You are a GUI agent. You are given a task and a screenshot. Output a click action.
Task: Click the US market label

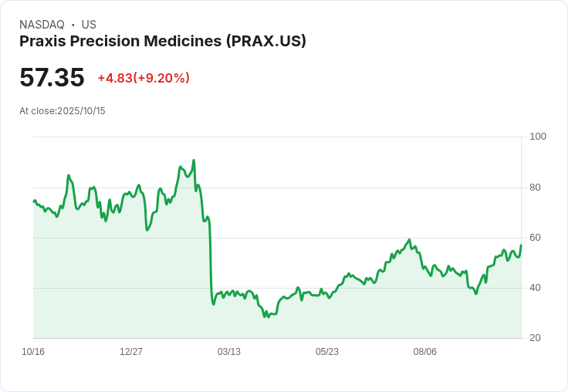tap(89, 25)
